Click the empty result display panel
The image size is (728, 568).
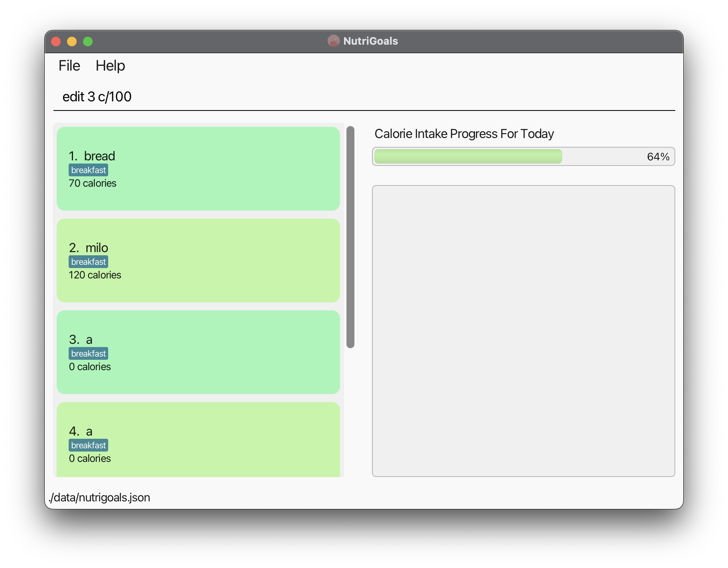coord(524,331)
